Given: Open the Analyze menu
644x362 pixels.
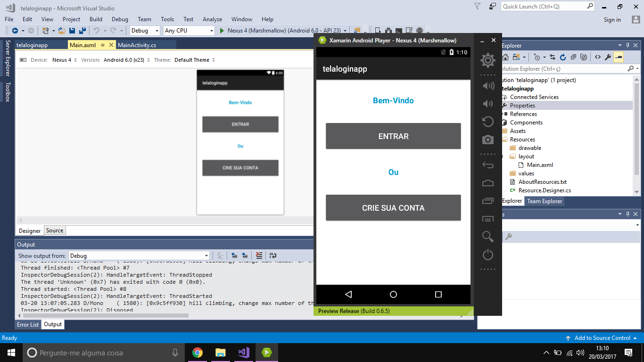Looking at the screenshot, I should coord(212,19).
